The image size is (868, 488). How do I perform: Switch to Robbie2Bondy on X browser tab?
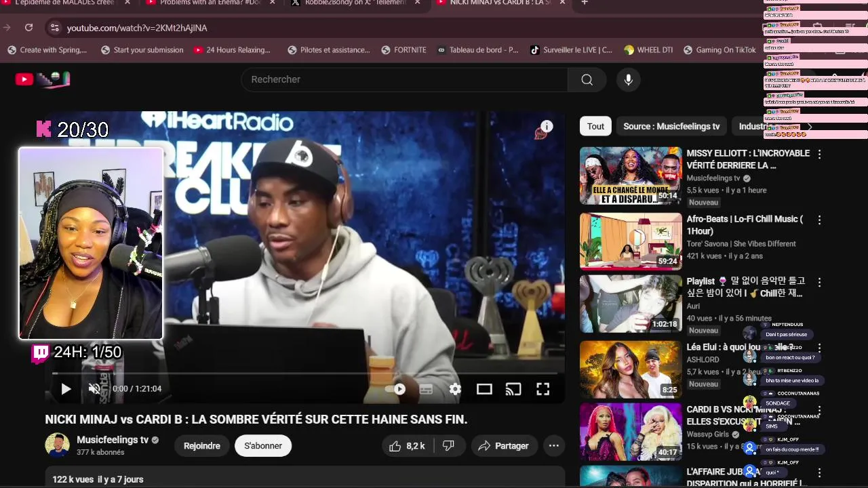(x=355, y=3)
